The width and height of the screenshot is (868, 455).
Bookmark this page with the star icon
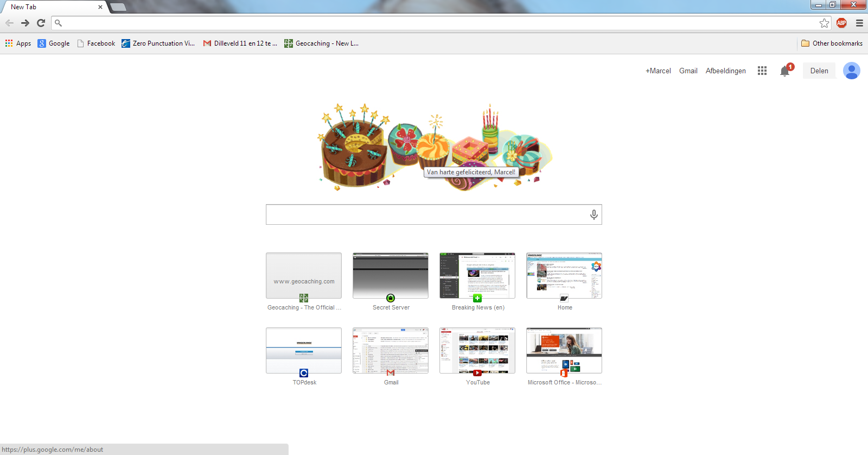tap(824, 23)
